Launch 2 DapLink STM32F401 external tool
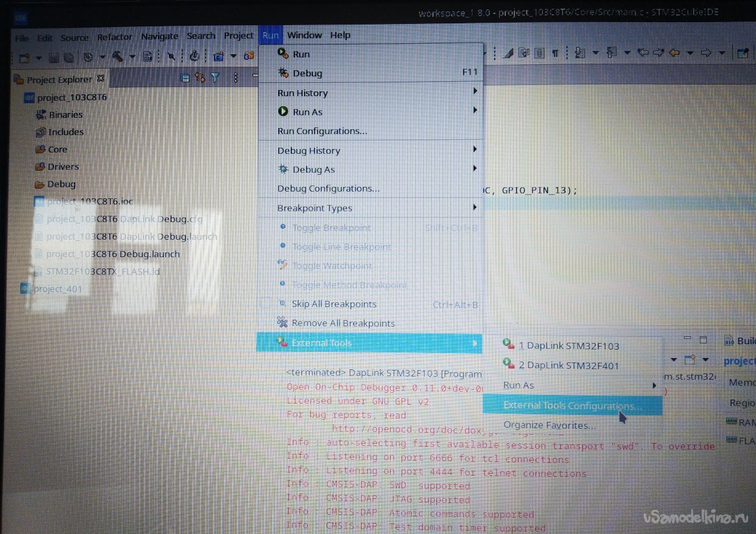The width and height of the screenshot is (756, 534). tap(573, 365)
